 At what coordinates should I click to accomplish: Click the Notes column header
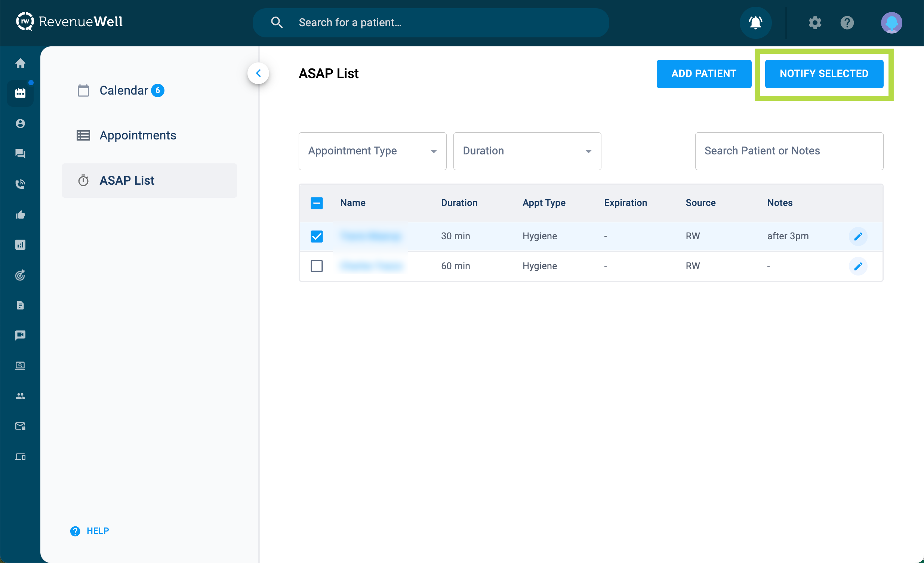tap(780, 203)
